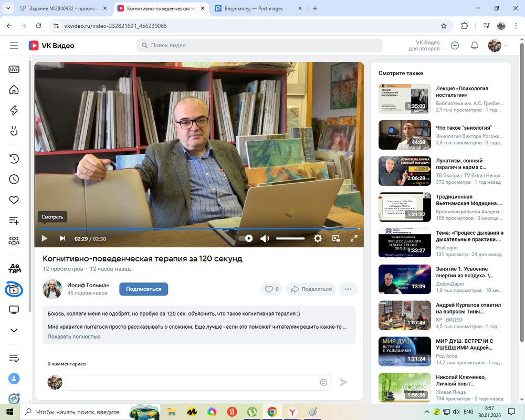Switch the player to fullscreen

pos(354,238)
